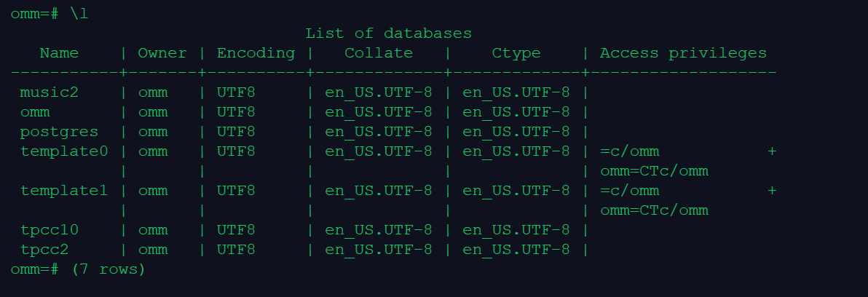Select the template1 database name

click(x=64, y=191)
